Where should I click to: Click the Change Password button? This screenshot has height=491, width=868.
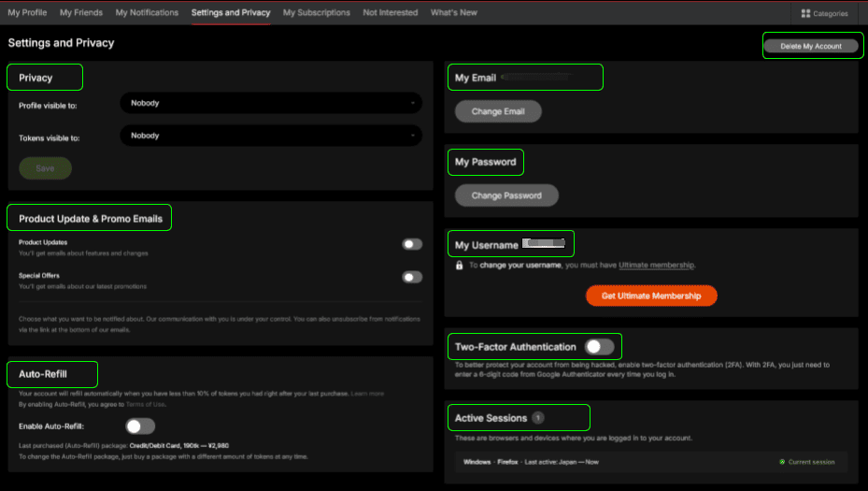[506, 195]
